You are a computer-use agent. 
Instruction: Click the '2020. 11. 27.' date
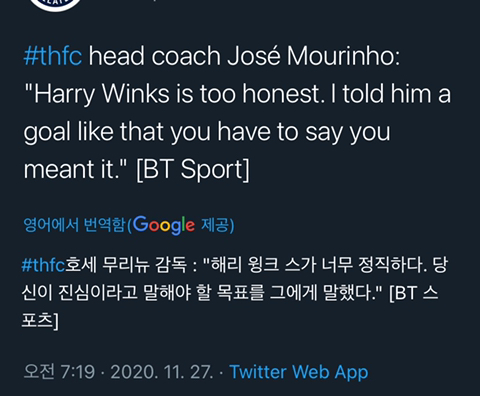tap(162, 372)
